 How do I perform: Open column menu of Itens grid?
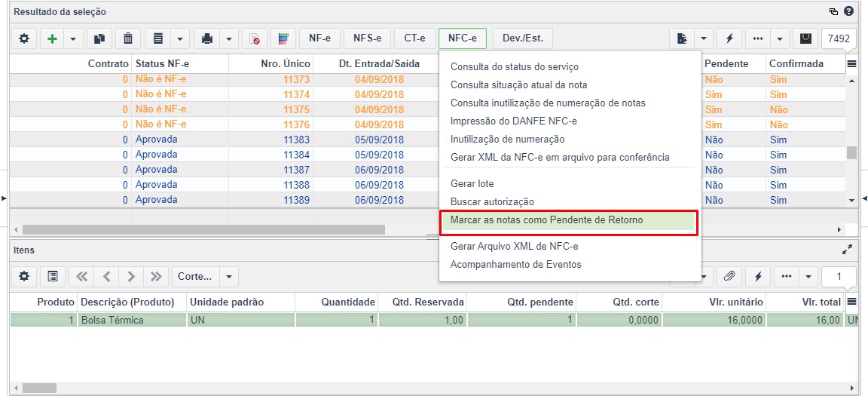pos(851,302)
